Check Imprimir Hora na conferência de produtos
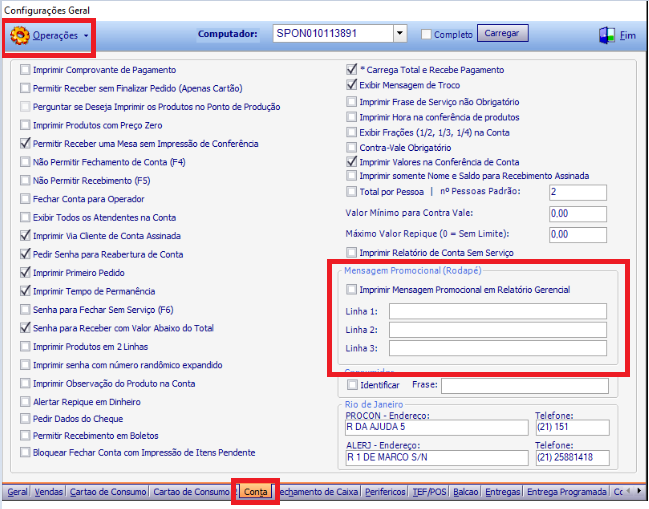The height and width of the screenshot is (509, 649). 351,117
